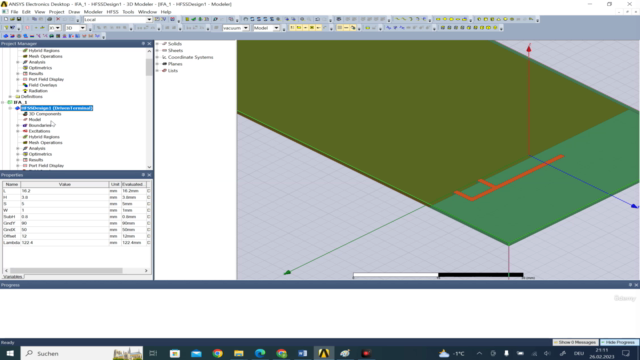
Task: Click the red X Delete icon
Action: click(x=58, y=19)
